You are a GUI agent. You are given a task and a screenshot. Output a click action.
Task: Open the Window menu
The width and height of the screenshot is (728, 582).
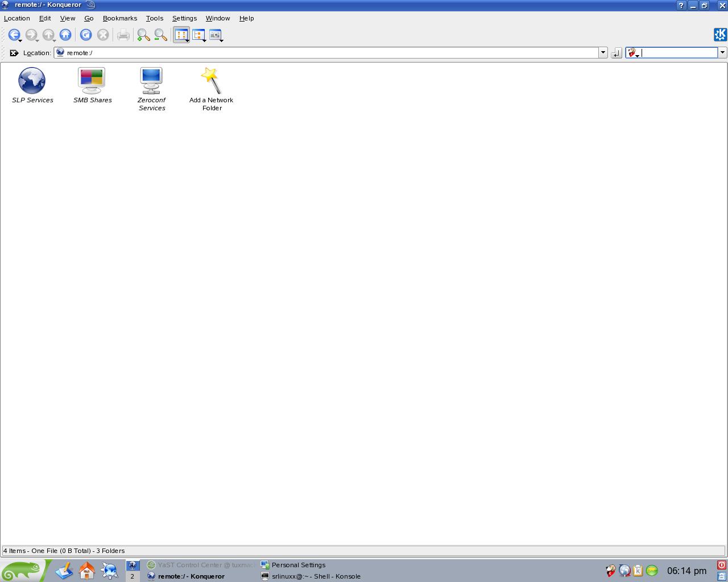218,18
